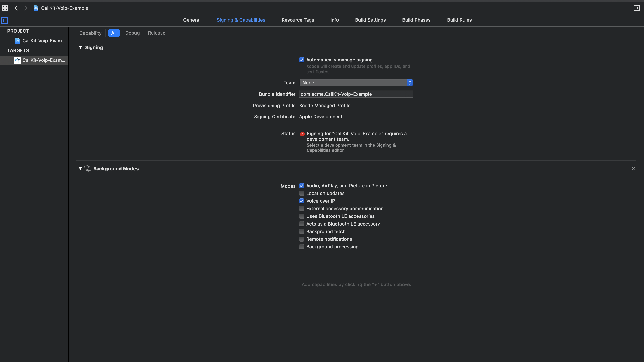Uncheck Voice over IP mode

point(301,201)
